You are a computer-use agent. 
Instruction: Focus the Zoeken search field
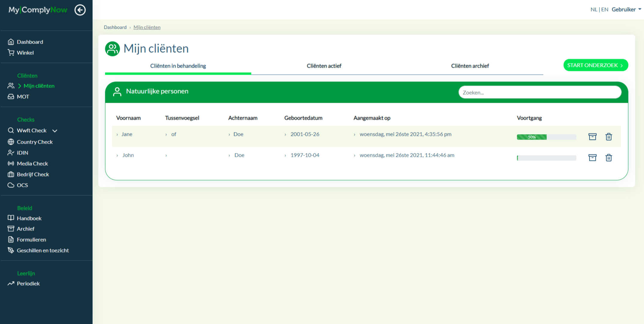click(539, 92)
